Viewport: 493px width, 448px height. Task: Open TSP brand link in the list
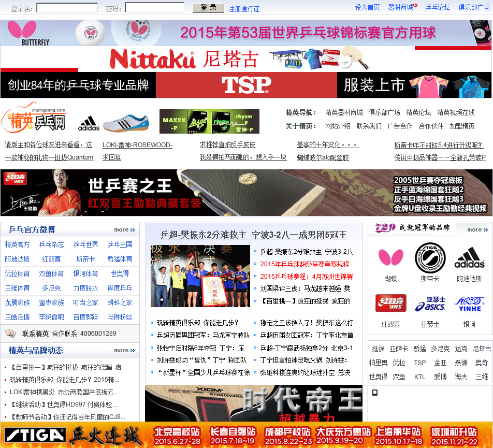[420, 363]
